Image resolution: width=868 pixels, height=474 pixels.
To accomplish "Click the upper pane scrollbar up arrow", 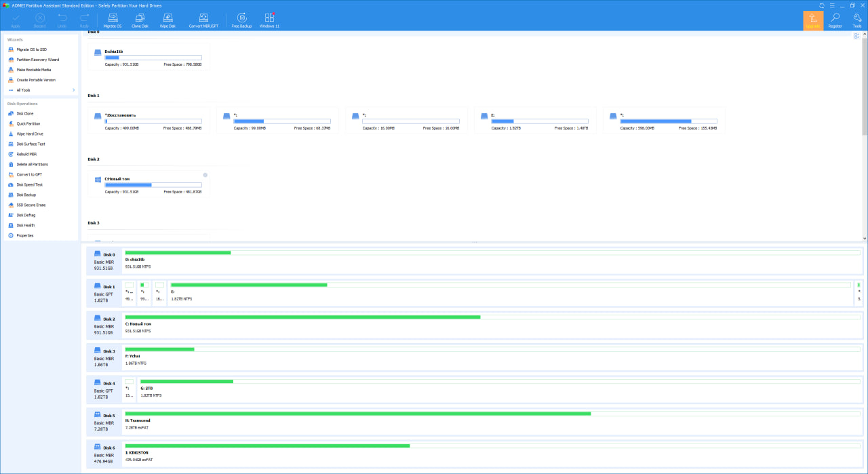I will pos(865,34).
